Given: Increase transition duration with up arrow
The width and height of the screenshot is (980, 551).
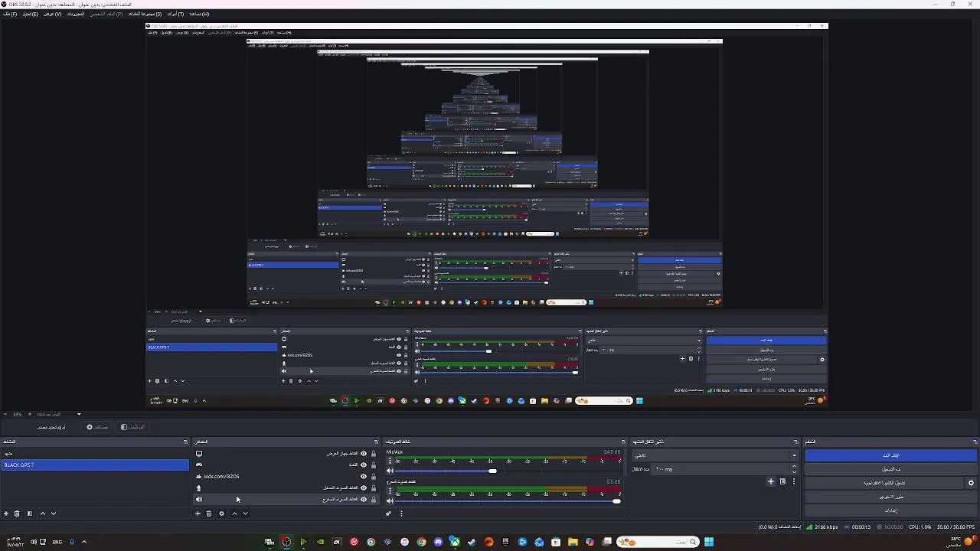Looking at the screenshot, I should pos(794,467).
